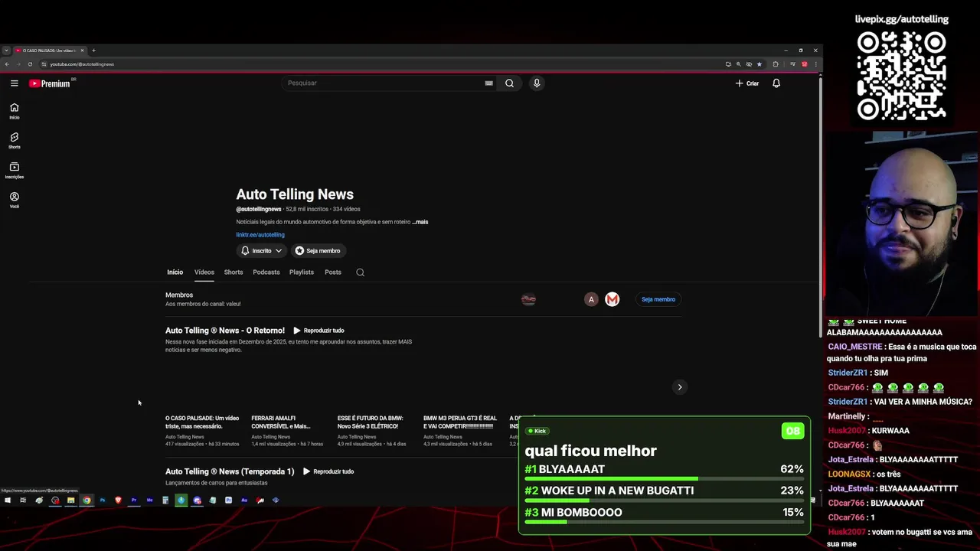Go to Início in the YouTube sidebar
980x551 pixels.
(14, 111)
